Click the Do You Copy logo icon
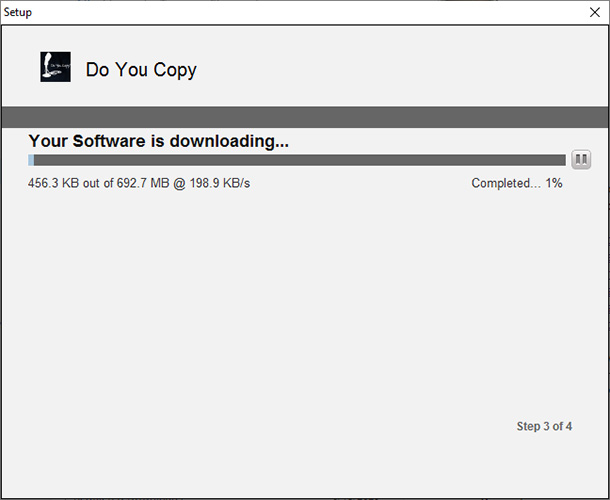The width and height of the screenshot is (610, 500). 55,67
